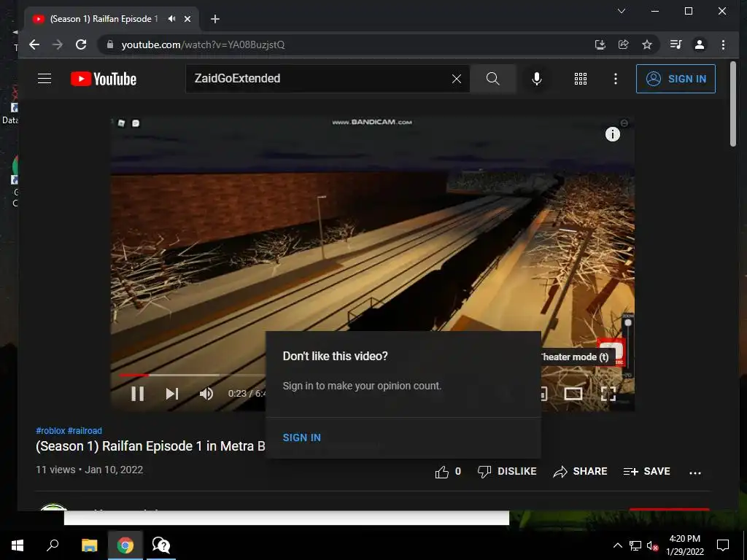
Task: Open the #railroad hashtag link
Action: coord(85,430)
